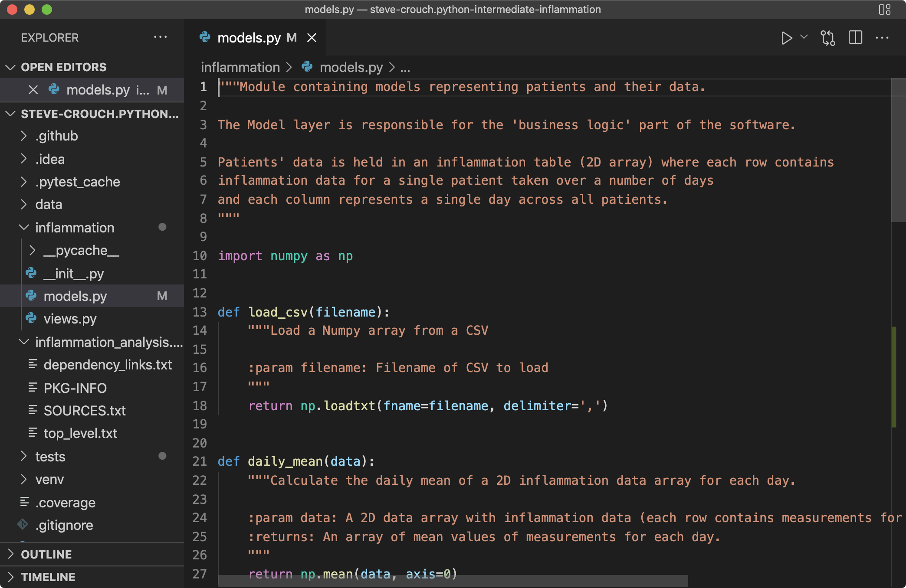This screenshot has height=588, width=906.
Task: Collapse the OPEN EDITORS section
Action: pyautogui.click(x=10, y=67)
